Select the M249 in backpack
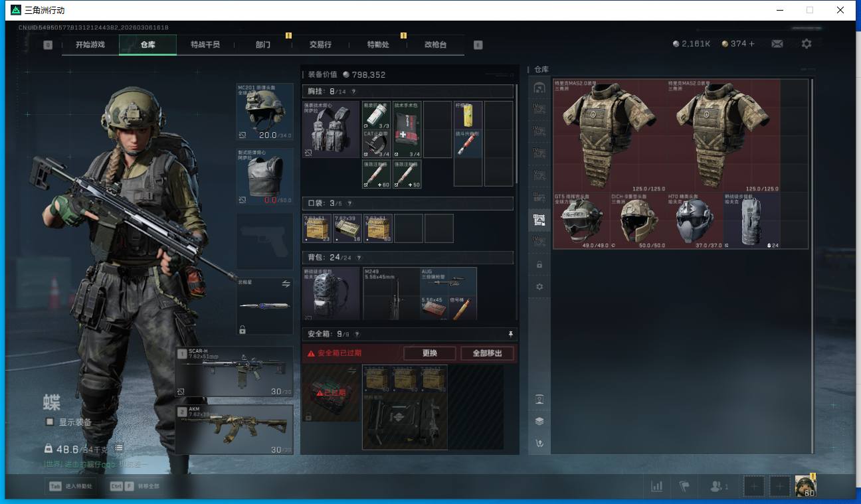 (x=391, y=294)
